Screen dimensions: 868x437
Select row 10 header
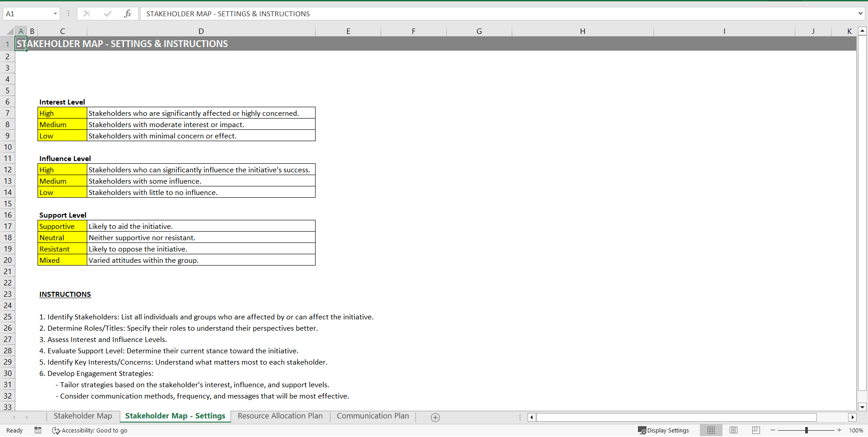(8, 147)
